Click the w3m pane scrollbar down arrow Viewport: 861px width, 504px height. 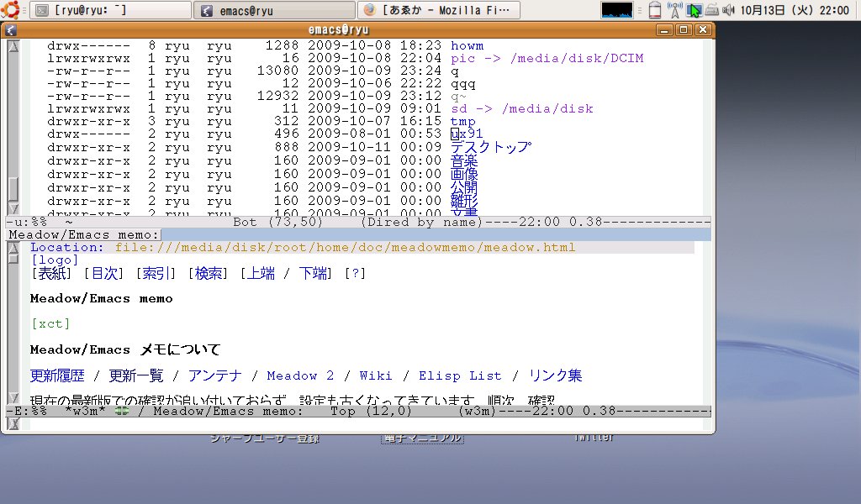[13, 399]
